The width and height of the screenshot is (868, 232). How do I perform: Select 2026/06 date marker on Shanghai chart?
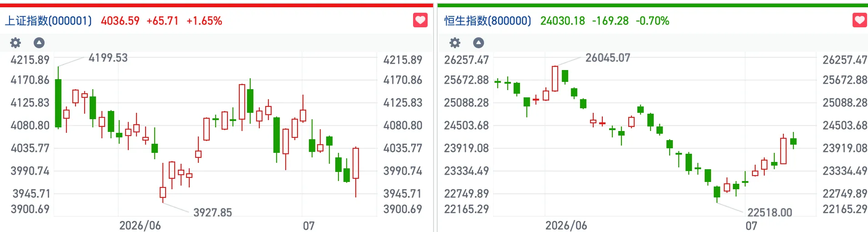[x=140, y=226]
